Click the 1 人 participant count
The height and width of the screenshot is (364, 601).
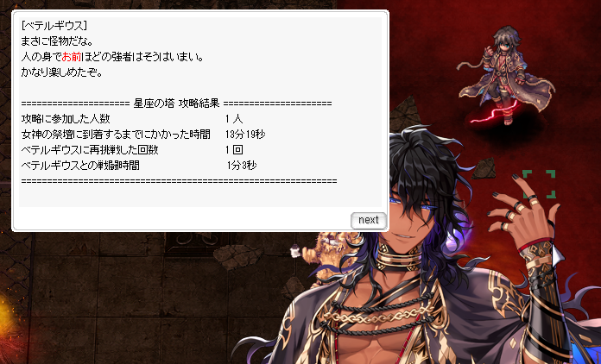(234, 119)
